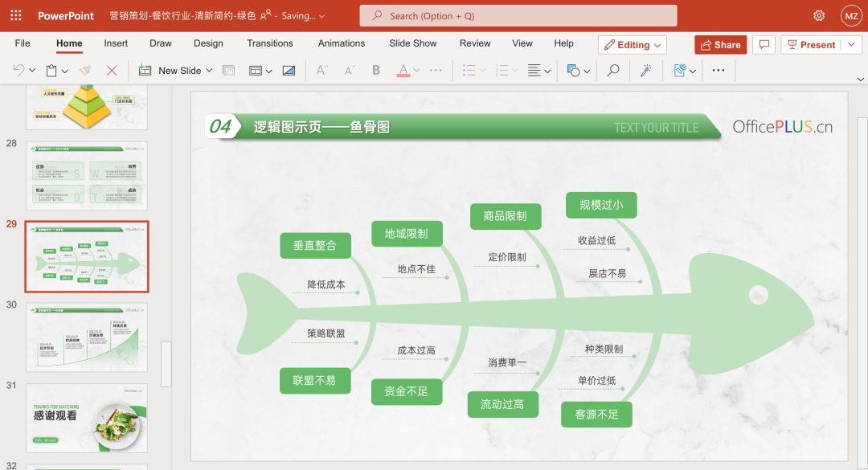This screenshot has width=868, height=470.
Task: Switch to the View tab
Action: coord(522,43)
